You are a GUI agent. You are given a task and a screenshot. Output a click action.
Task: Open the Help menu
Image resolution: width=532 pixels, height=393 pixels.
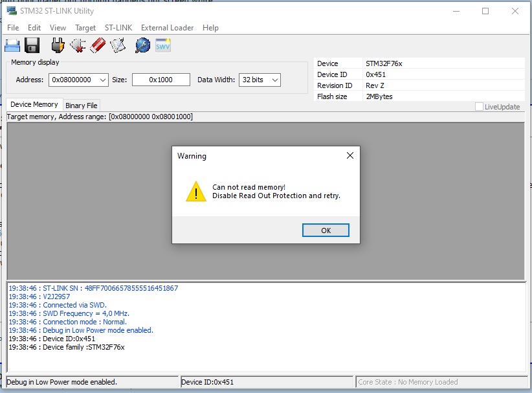click(210, 28)
